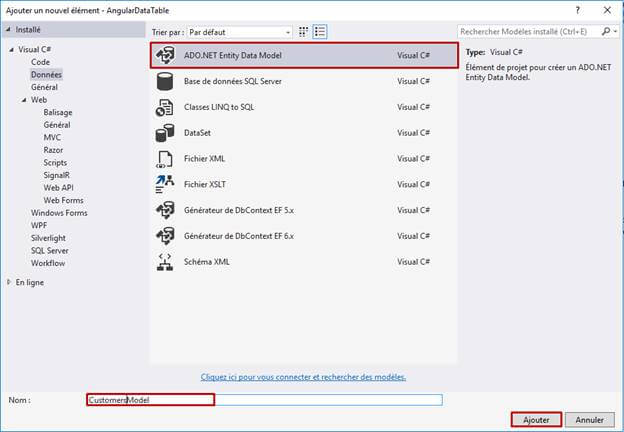Viewport: 624px width, 432px height.
Task: Click the DataSet template icon
Action: [165, 133]
